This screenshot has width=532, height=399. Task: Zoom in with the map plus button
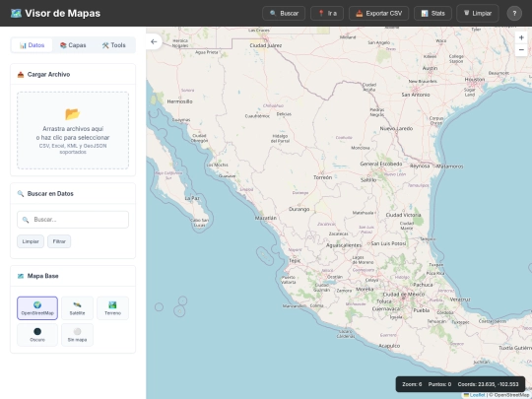521,37
